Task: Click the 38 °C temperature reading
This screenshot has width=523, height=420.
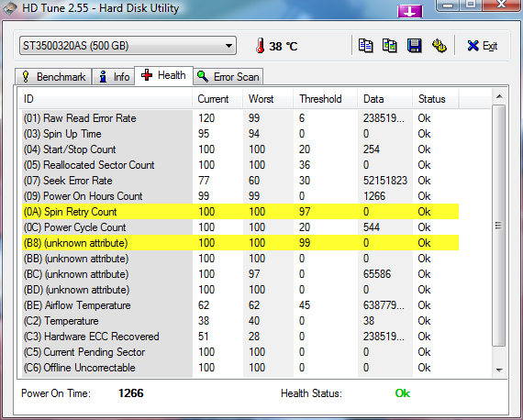Action: coord(283,47)
